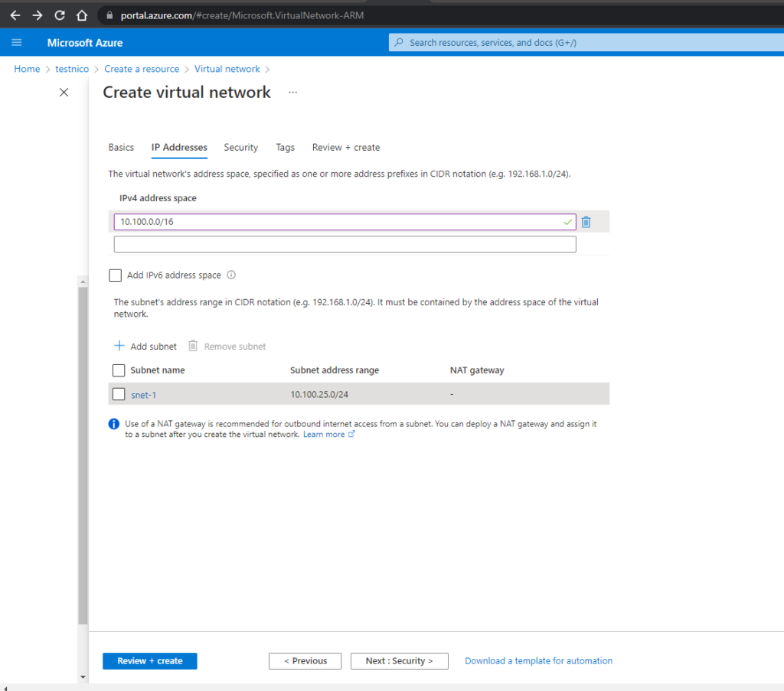Screen dimensions: 784x691
Task: Click the browser URL address bar
Action: point(440,15)
